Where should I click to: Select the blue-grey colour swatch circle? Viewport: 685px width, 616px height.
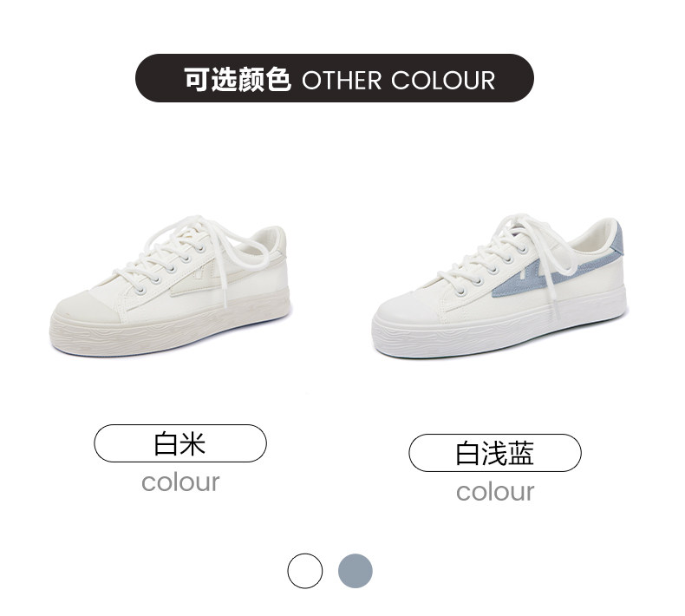coord(356,571)
